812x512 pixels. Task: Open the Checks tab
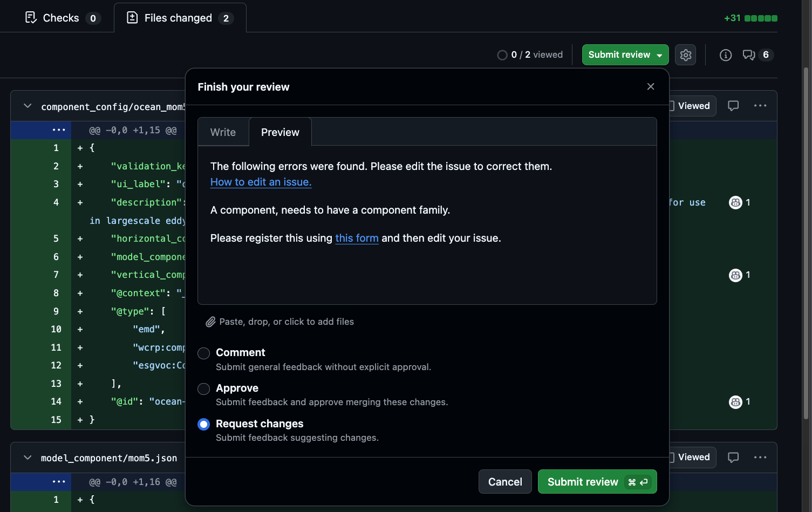tap(60, 18)
